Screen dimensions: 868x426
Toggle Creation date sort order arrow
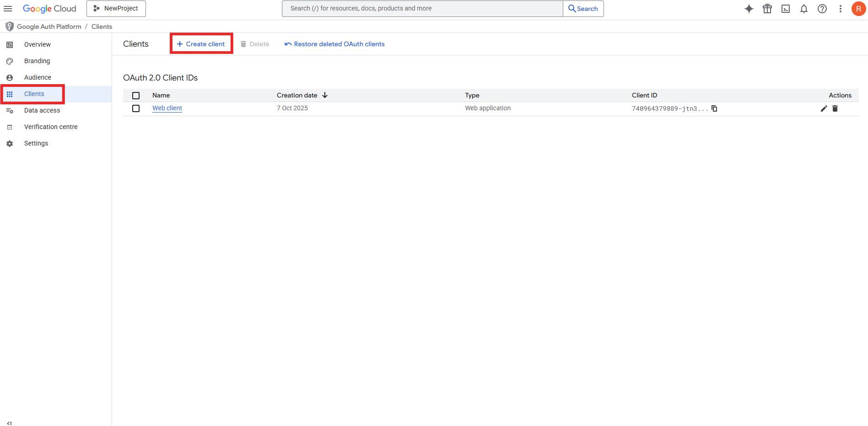point(325,95)
